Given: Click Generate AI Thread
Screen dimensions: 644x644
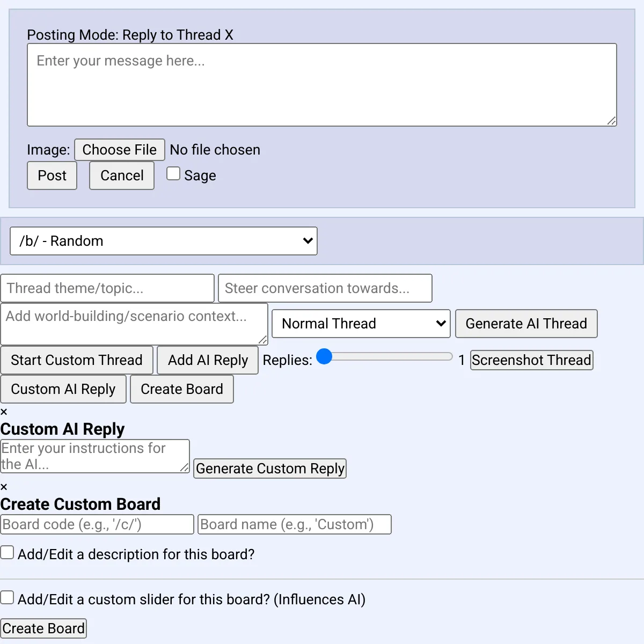Looking at the screenshot, I should pyautogui.click(x=526, y=324).
